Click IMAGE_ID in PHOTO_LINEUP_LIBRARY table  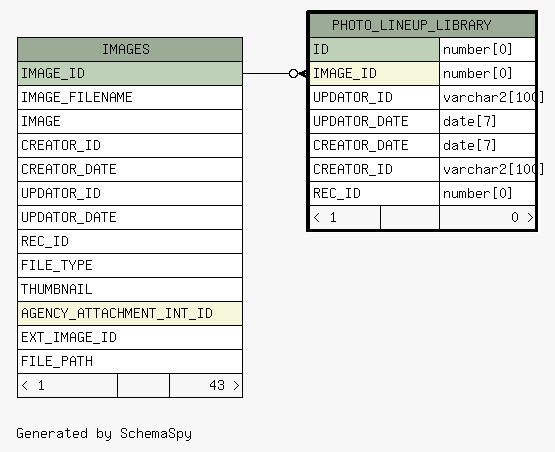click(374, 73)
